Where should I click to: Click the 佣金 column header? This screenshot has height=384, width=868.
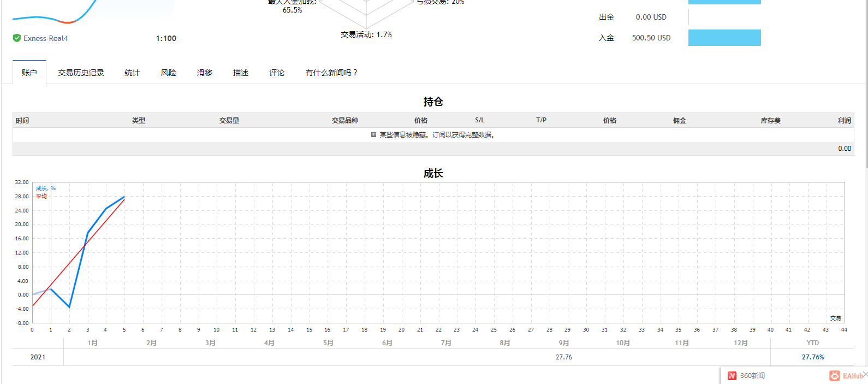pos(680,120)
